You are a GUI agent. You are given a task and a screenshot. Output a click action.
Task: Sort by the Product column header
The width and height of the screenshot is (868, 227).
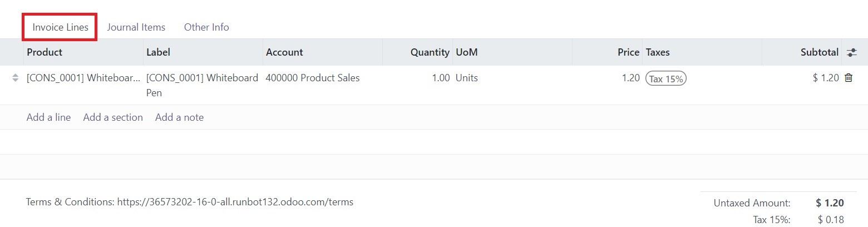45,52
